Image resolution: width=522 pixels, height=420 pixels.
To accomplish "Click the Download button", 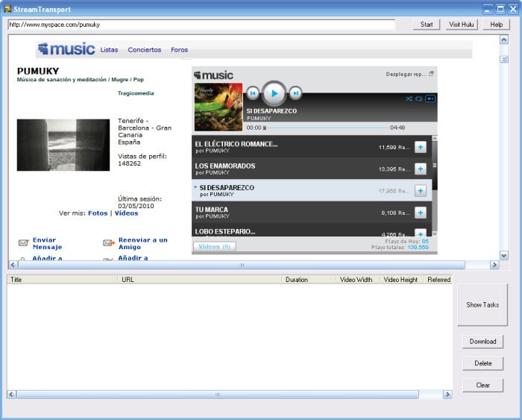I will 482,342.
